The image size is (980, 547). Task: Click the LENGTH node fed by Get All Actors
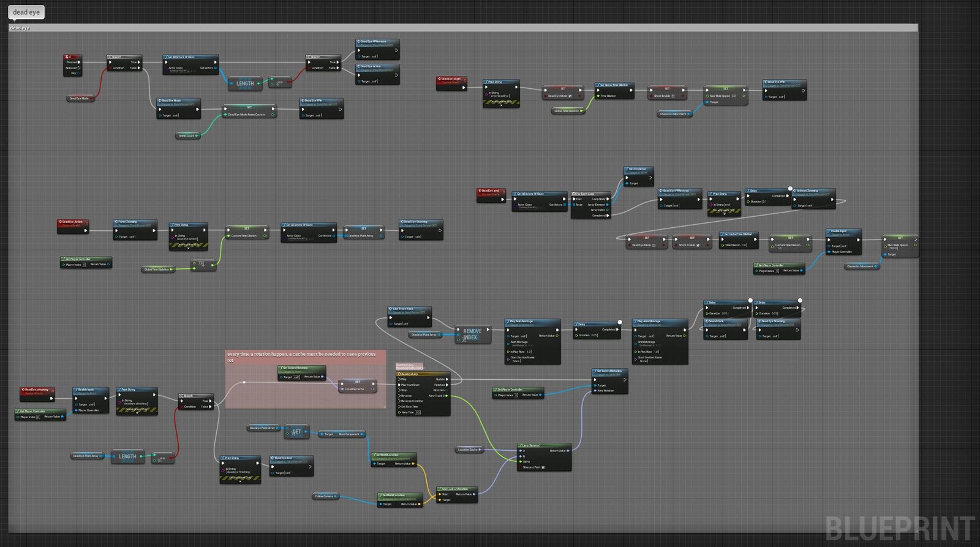[x=245, y=83]
